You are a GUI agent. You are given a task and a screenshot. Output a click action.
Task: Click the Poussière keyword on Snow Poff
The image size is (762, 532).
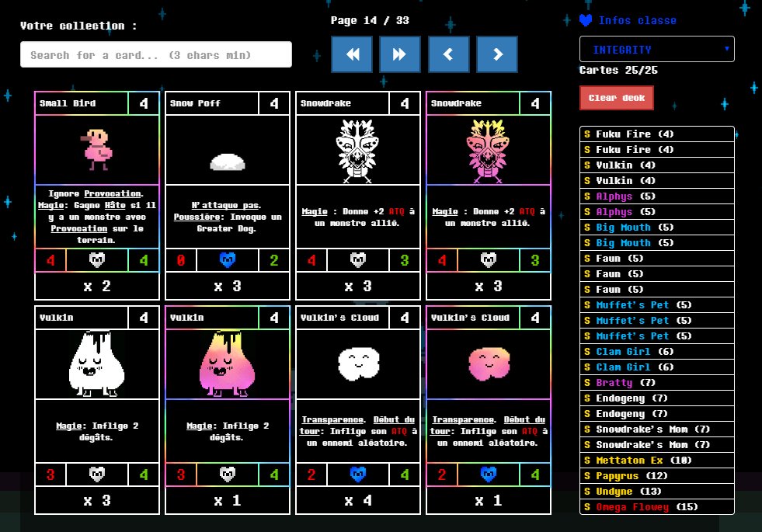[x=196, y=217]
